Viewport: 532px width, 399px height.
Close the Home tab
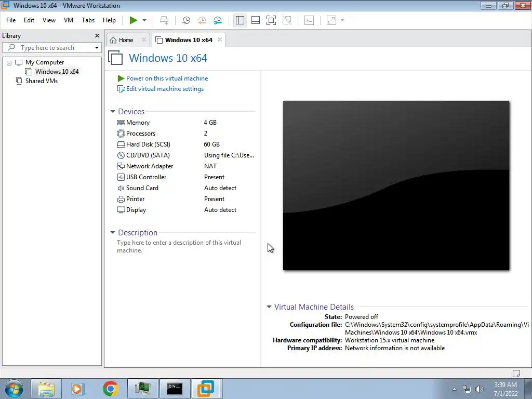tap(144, 39)
